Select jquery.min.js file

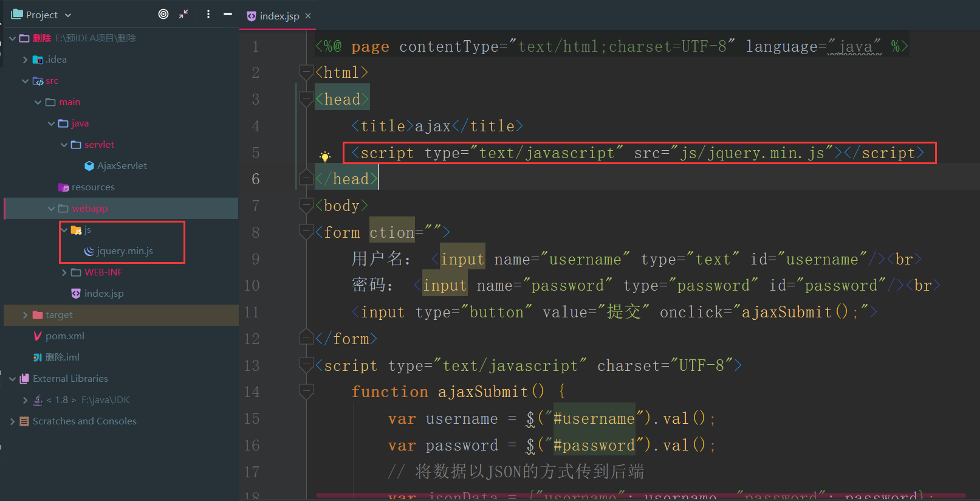pyautogui.click(x=125, y=251)
